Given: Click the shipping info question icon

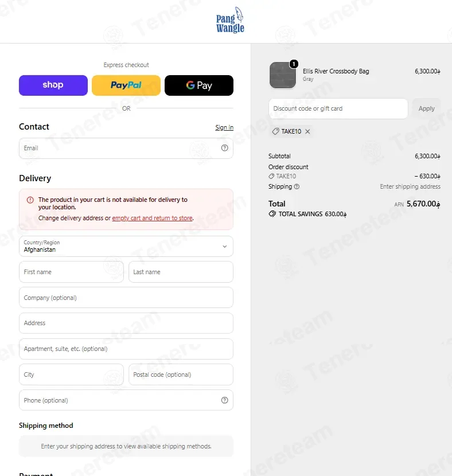Looking at the screenshot, I should pos(297,186).
